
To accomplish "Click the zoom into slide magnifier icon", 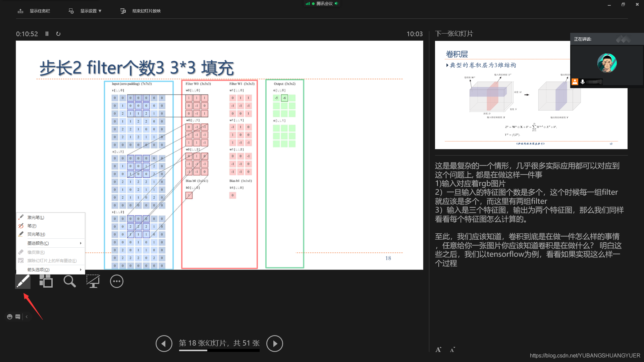I will tap(69, 281).
